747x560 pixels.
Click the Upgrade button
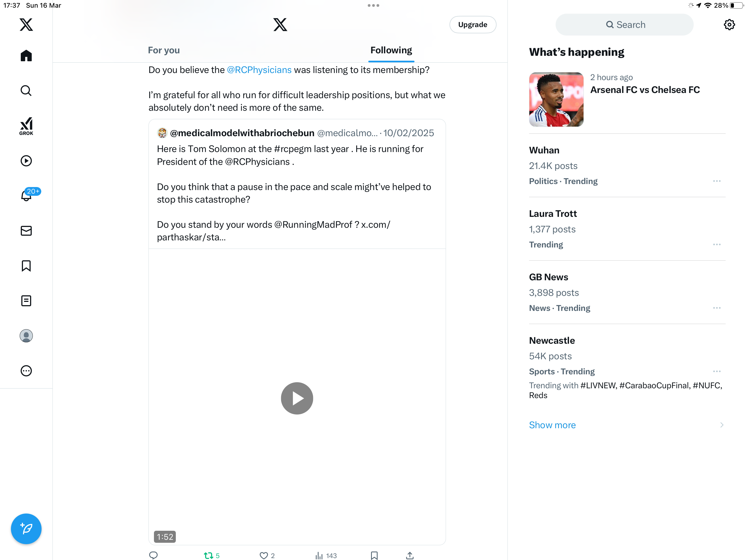pyautogui.click(x=472, y=25)
